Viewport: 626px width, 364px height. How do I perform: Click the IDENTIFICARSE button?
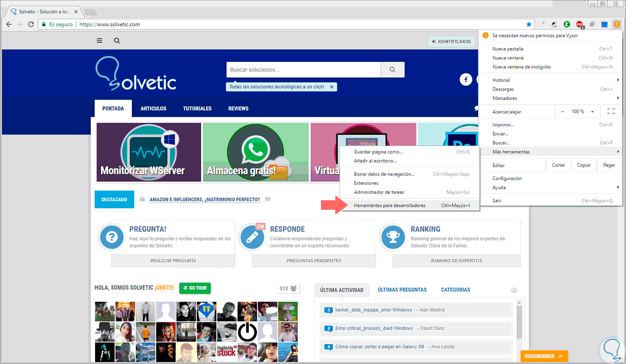(451, 42)
